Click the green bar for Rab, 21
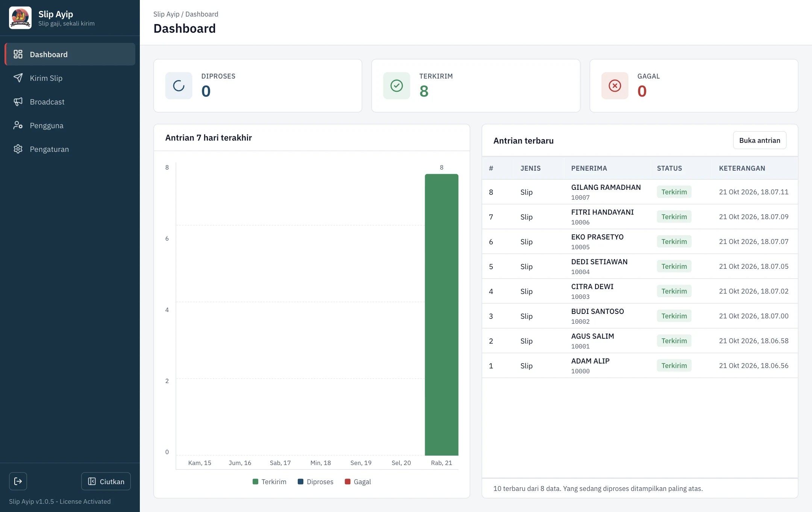 (441, 315)
